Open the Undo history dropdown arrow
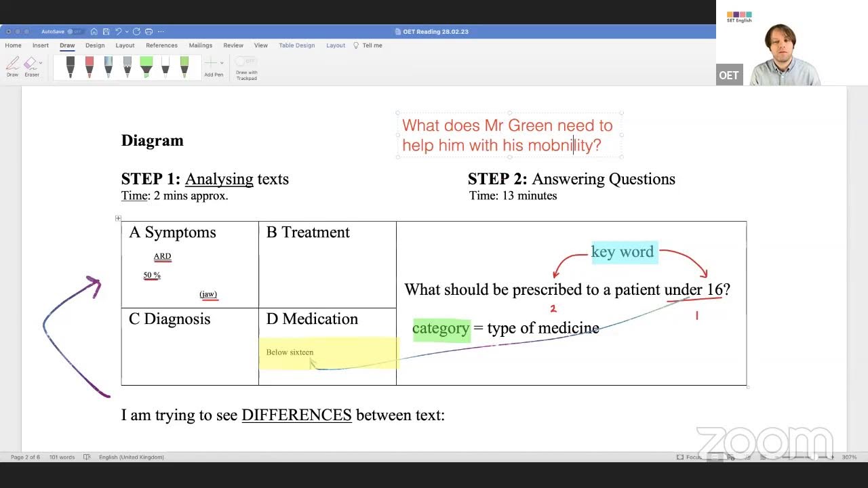 [126, 32]
